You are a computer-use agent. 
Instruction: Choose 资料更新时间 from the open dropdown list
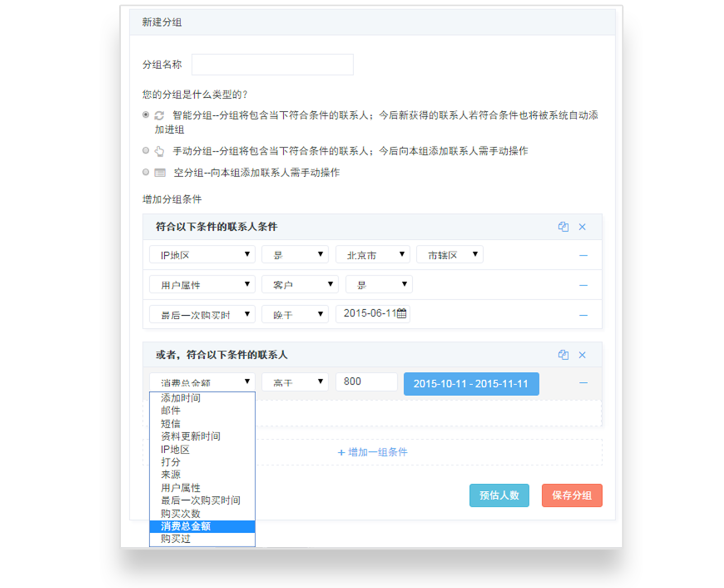(x=202, y=436)
